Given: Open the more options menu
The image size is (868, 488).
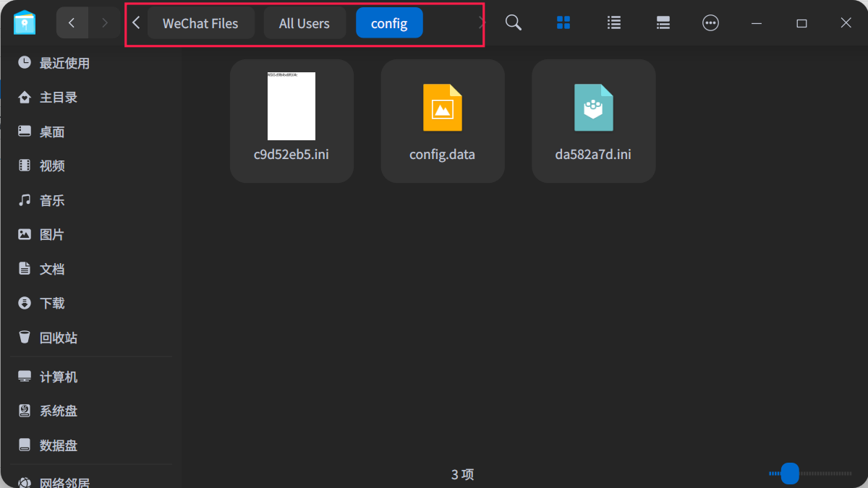Looking at the screenshot, I should click(711, 23).
